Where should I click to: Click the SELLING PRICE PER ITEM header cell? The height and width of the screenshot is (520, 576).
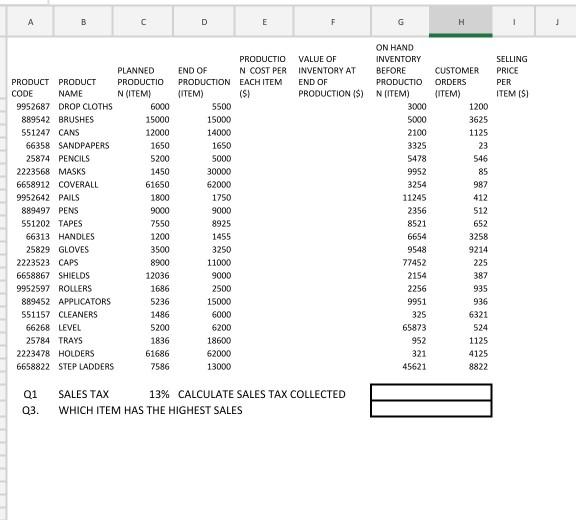(512, 76)
